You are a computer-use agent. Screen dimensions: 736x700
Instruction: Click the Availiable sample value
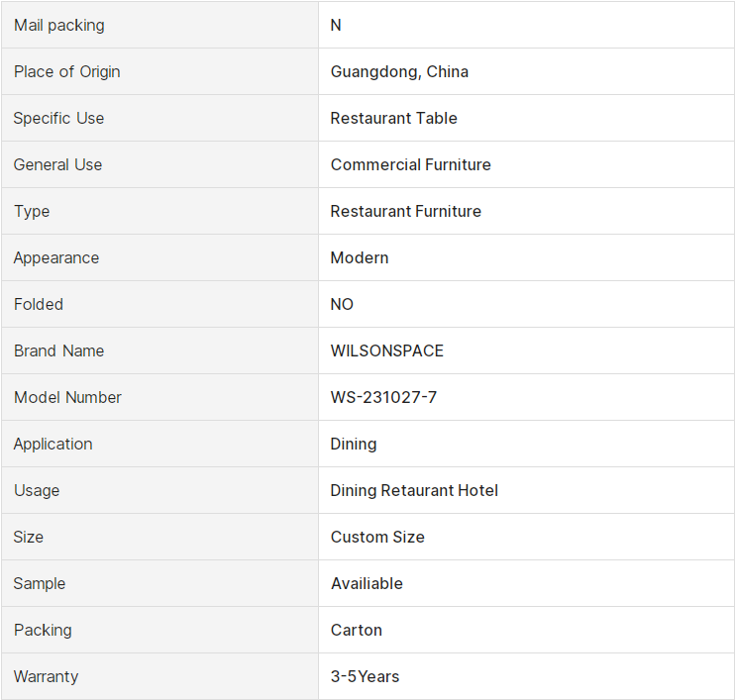[x=367, y=583]
